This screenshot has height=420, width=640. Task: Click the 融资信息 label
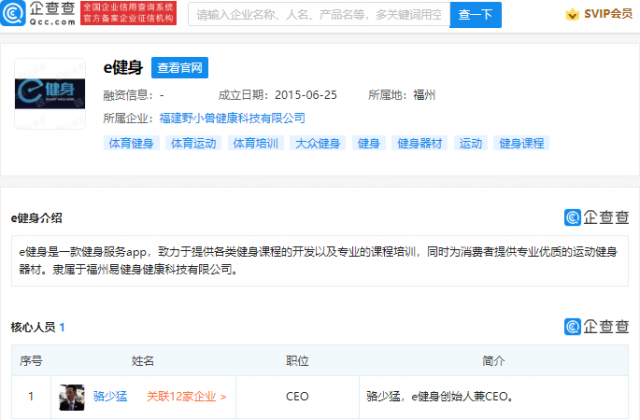click(128, 95)
